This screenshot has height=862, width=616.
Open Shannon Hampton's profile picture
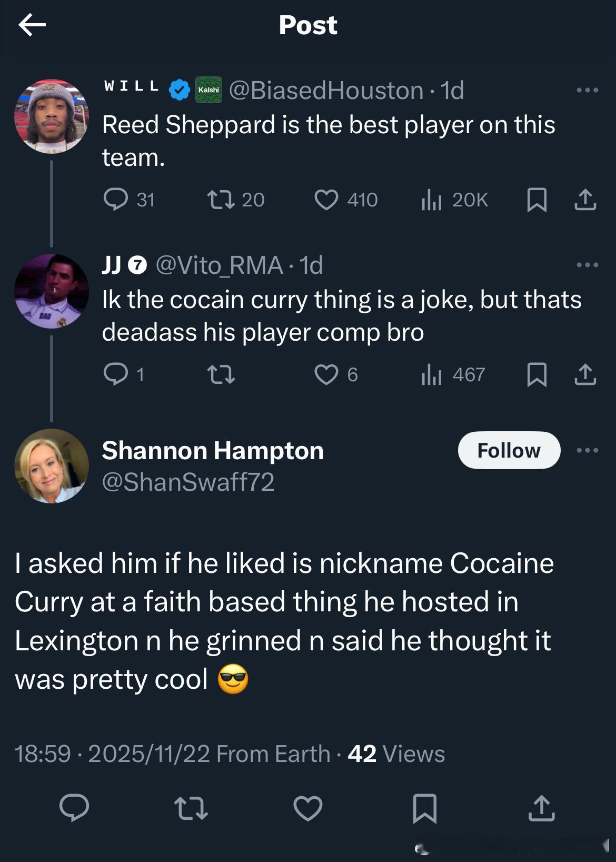tap(52, 465)
